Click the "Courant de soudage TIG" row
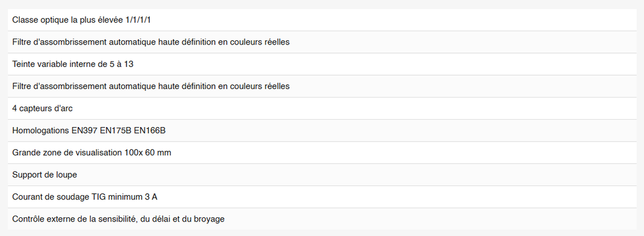The width and height of the screenshot is (644, 236). [x=322, y=197]
